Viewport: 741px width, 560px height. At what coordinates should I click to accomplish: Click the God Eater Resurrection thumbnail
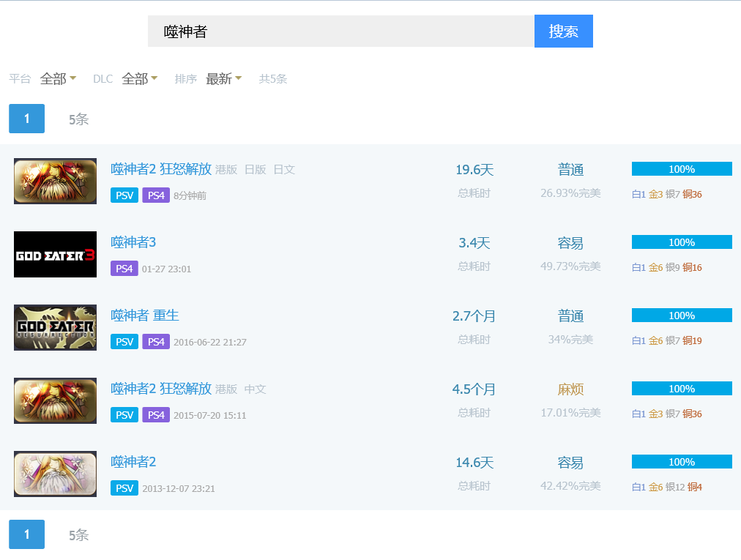point(56,327)
